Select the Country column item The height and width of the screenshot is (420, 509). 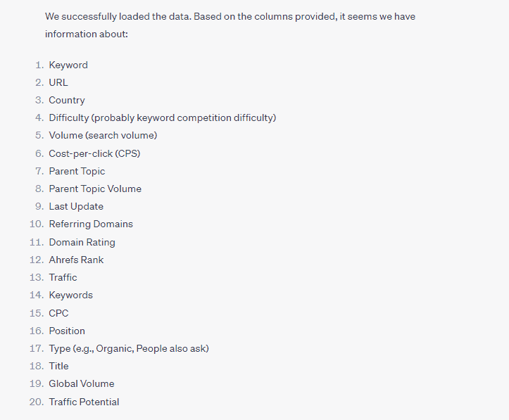coord(67,100)
